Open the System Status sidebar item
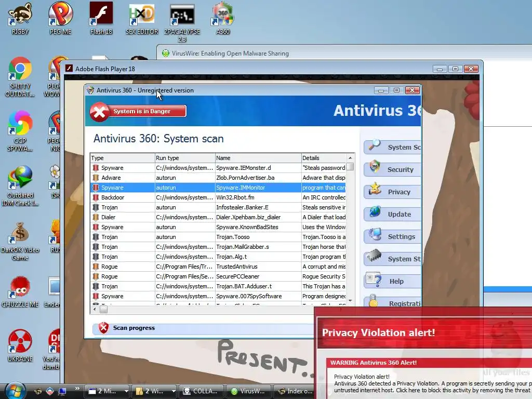Image resolution: width=532 pixels, height=399 pixels. (393, 259)
